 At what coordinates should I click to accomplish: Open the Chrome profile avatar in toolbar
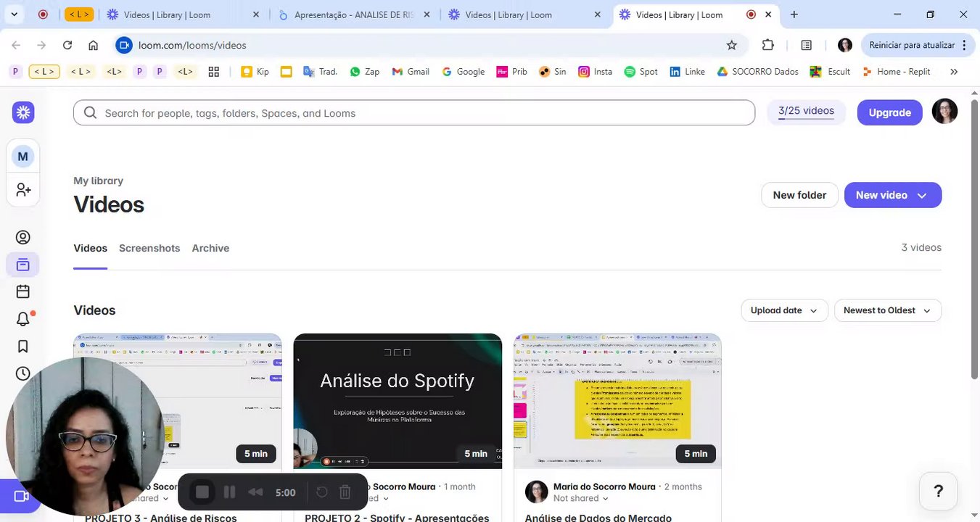click(x=845, y=45)
